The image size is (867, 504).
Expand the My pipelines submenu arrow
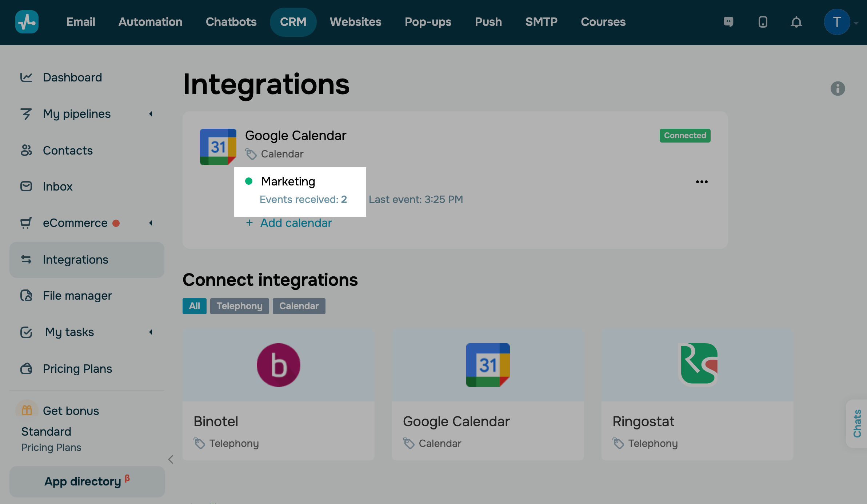pos(151,114)
